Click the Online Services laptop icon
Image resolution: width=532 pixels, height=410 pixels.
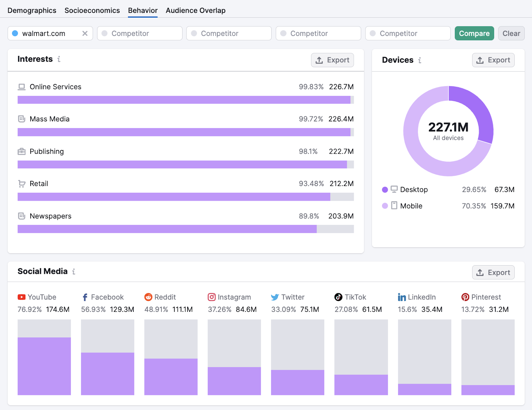22,87
